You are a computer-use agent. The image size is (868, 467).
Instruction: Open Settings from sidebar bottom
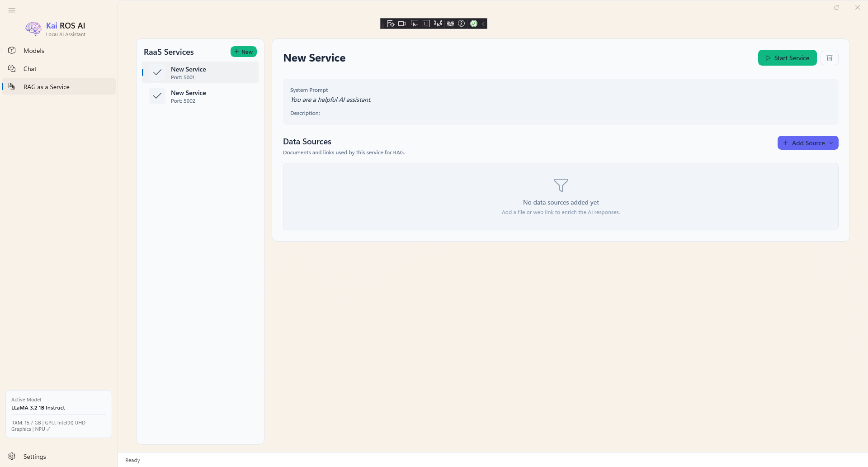click(x=35, y=457)
